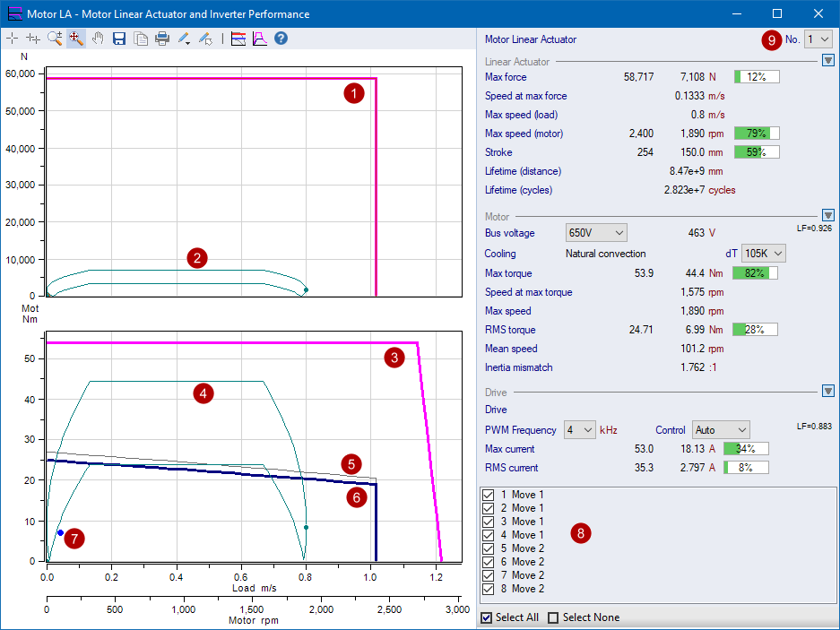Click the Max torque 82% progress bar
Screen dimensions: 840x630
point(755,273)
